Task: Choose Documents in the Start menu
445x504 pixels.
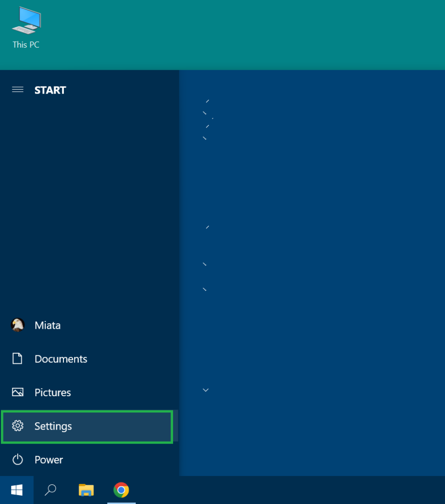Action: (x=61, y=359)
